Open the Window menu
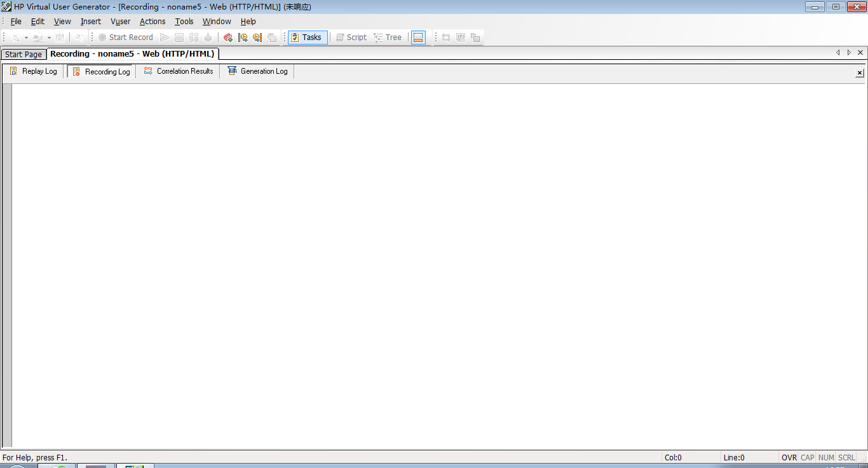Viewport: 868px width, 468px height. point(217,22)
